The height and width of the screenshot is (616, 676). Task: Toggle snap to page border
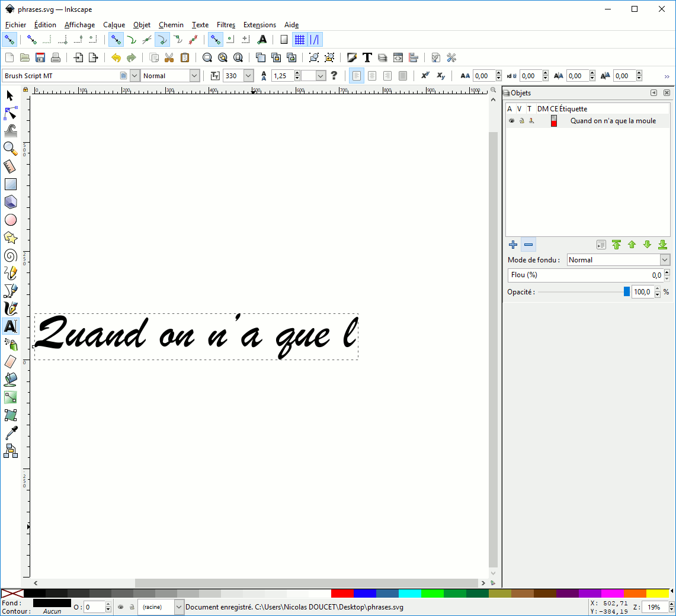[284, 40]
